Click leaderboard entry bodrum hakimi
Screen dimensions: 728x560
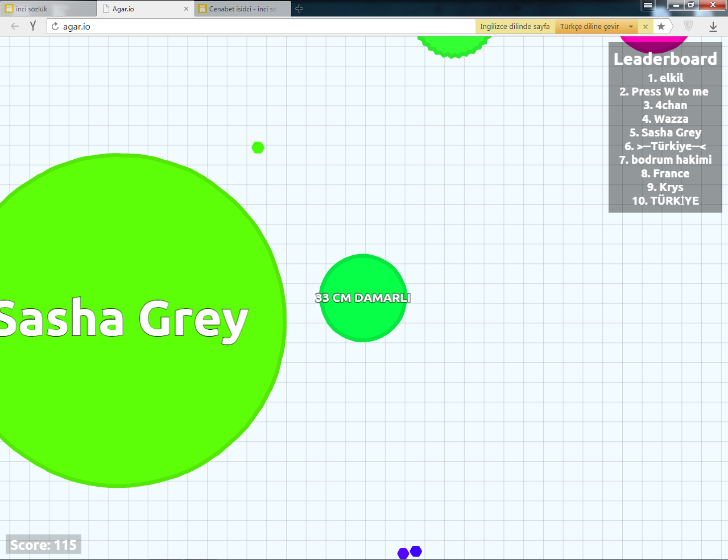tap(665, 160)
